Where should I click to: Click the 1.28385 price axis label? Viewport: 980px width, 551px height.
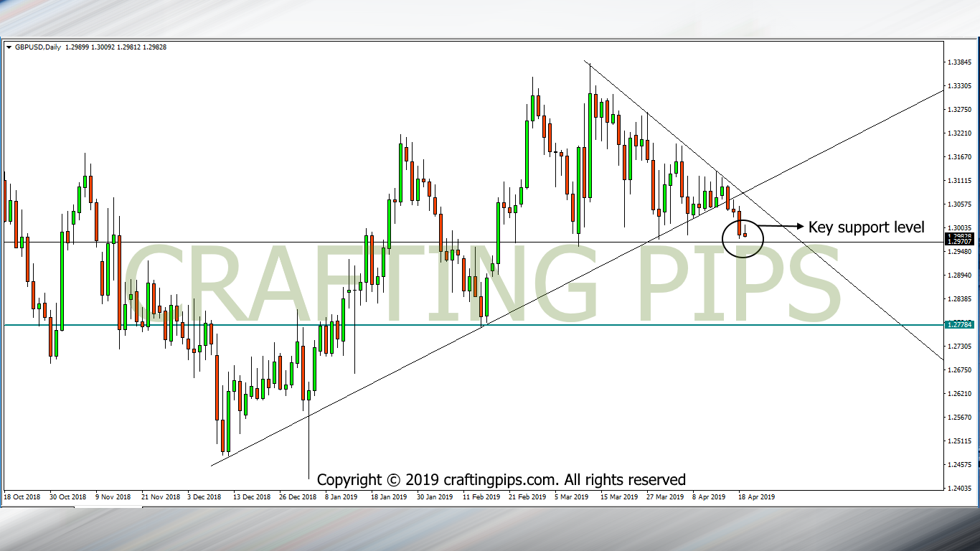[x=960, y=299]
